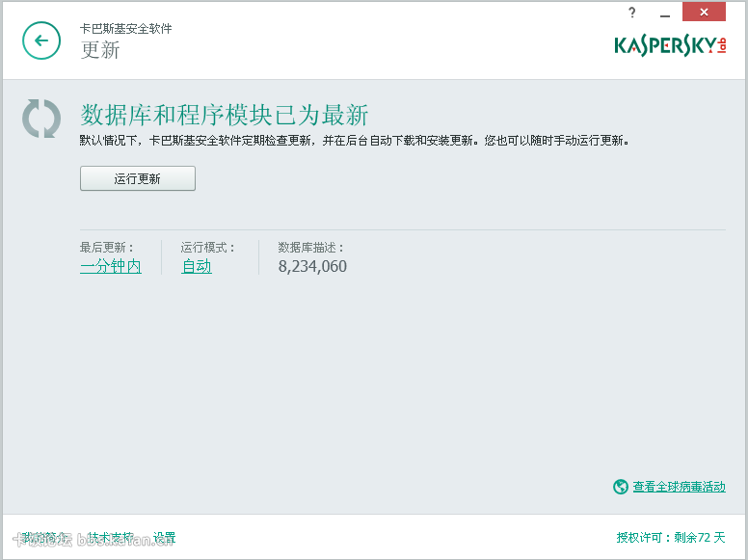Go back using the circled arrow icon
The height and width of the screenshot is (560, 748).
[41, 40]
